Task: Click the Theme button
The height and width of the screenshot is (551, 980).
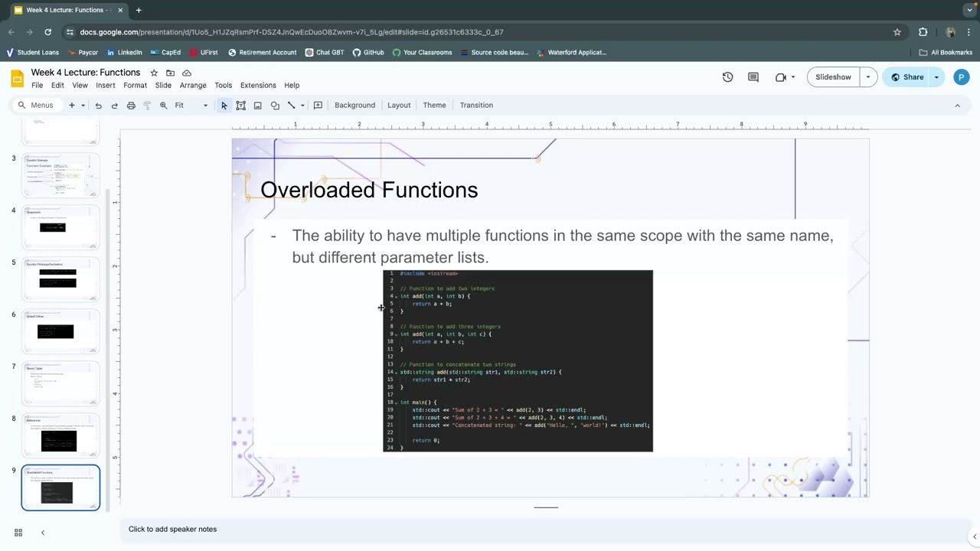Action: [434, 106]
